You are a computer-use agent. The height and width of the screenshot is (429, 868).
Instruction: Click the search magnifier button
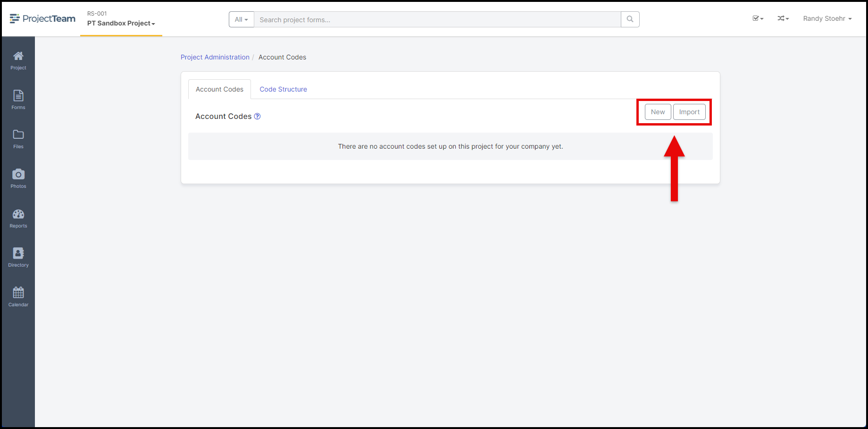pos(630,19)
